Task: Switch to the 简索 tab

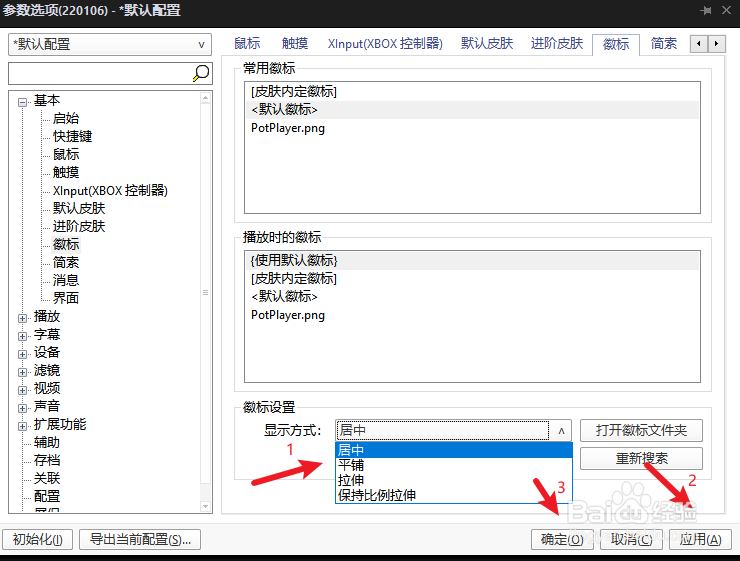Action: 664,43
